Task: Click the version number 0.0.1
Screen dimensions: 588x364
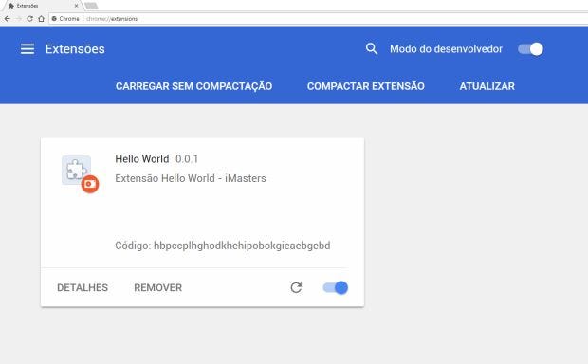Action: (x=187, y=159)
